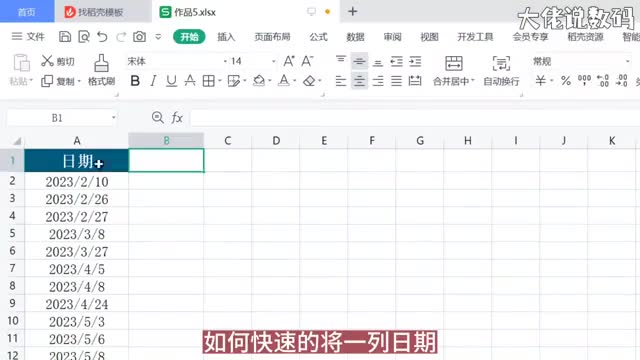
Task: Toggle bold formatting
Action: point(135,81)
